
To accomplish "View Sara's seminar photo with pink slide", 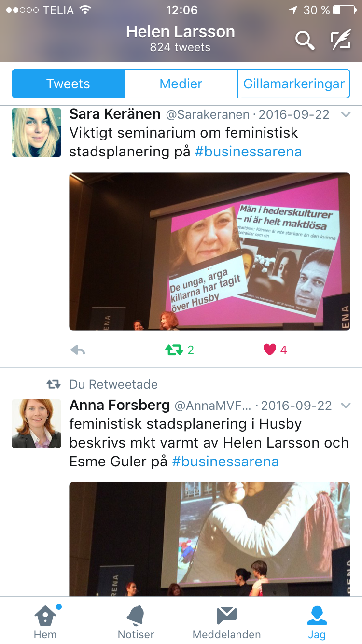I will point(210,252).
